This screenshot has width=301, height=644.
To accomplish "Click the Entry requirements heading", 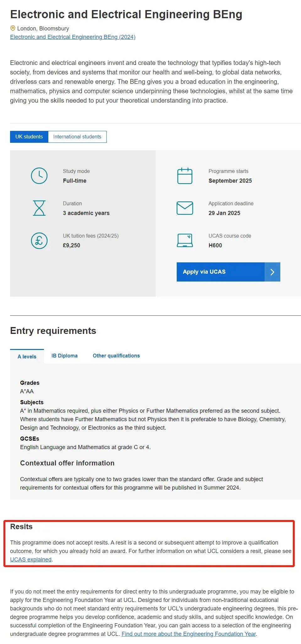I will [53, 331].
